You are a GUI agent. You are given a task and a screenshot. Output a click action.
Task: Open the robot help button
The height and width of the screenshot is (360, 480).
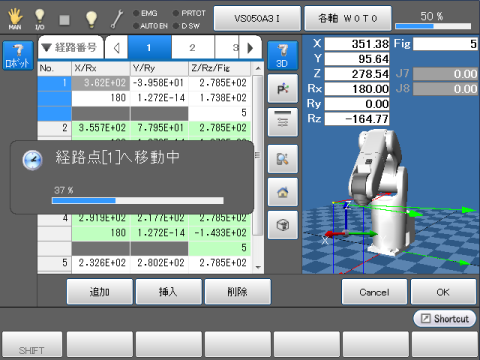click(18, 55)
